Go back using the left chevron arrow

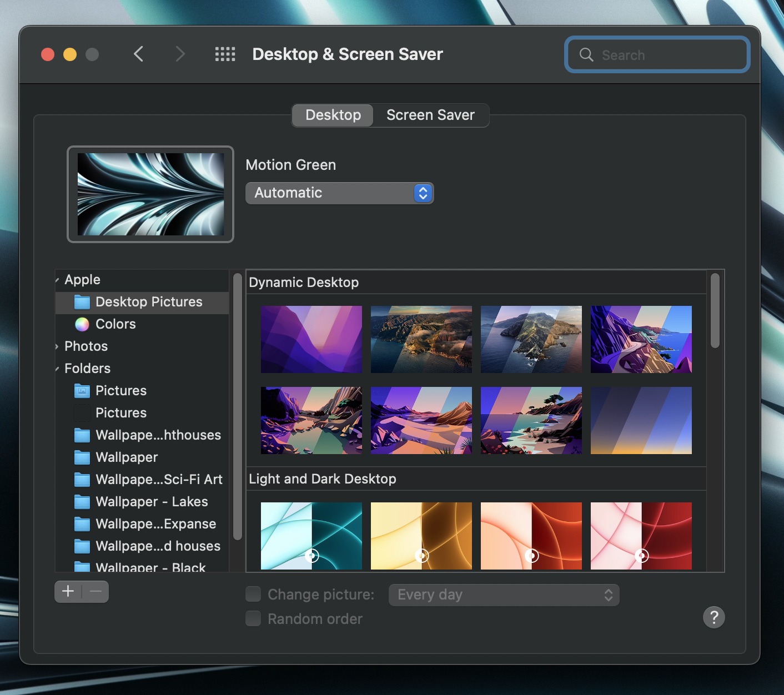(x=139, y=54)
